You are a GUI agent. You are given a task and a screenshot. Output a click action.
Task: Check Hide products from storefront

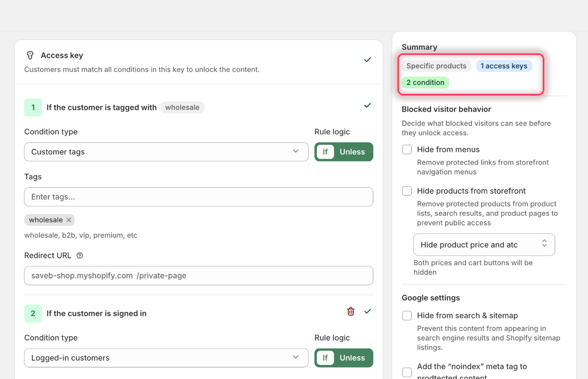tap(407, 191)
